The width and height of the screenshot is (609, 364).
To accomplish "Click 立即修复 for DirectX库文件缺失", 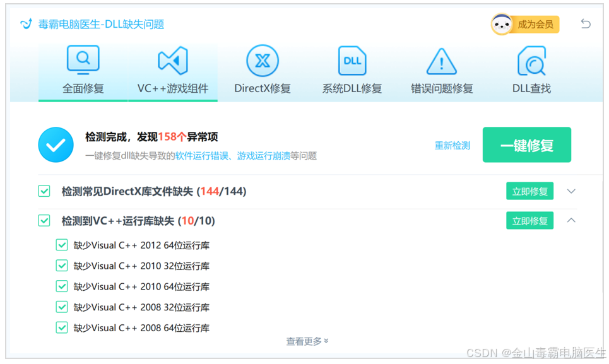I will pyautogui.click(x=529, y=191).
